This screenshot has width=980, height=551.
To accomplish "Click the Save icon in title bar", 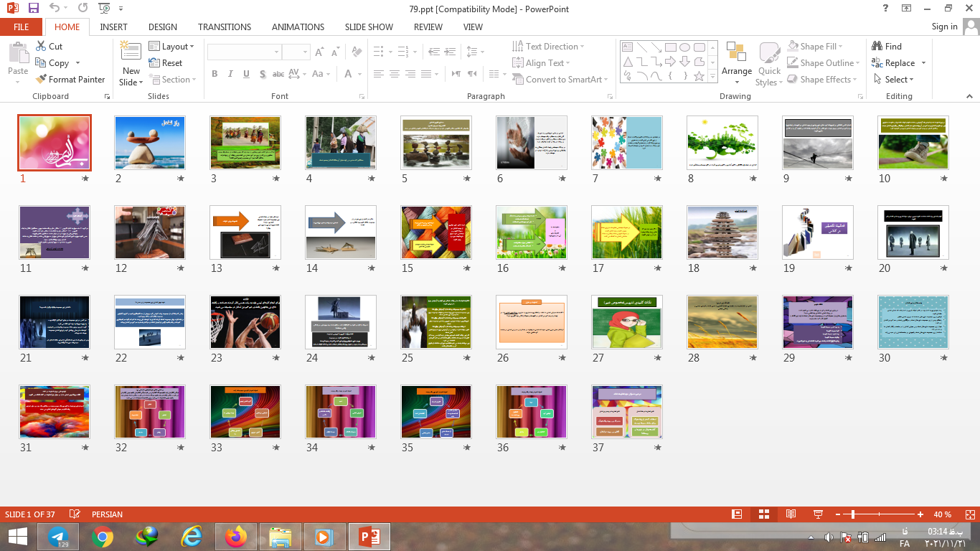I will [x=34, y=8].
